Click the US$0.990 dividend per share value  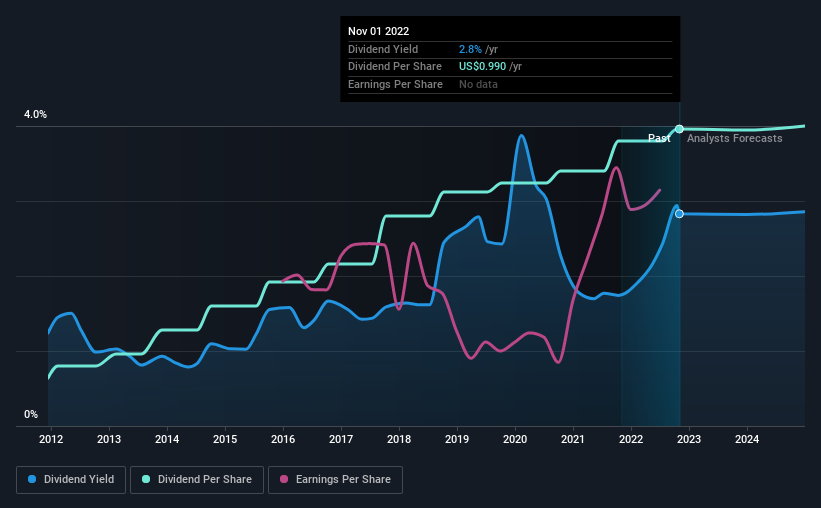pos(482,67)
